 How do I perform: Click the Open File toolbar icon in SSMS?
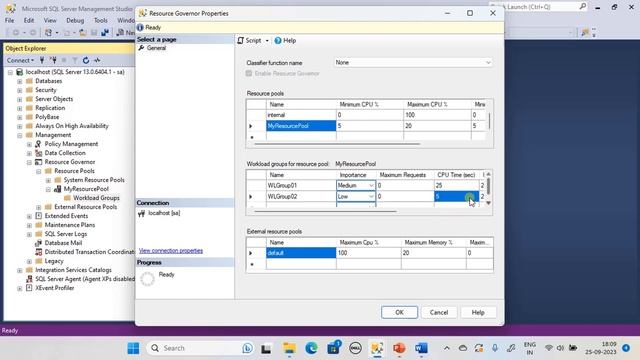[83, 33]
